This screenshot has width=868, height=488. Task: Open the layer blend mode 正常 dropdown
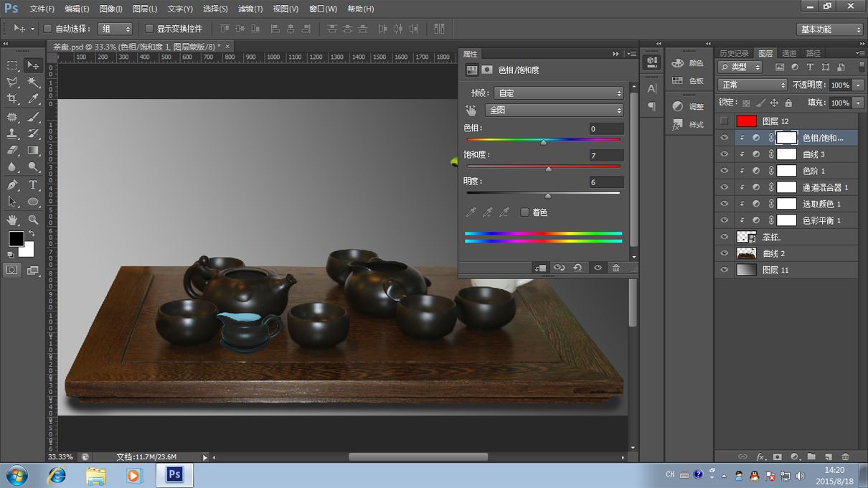[752, 85]
